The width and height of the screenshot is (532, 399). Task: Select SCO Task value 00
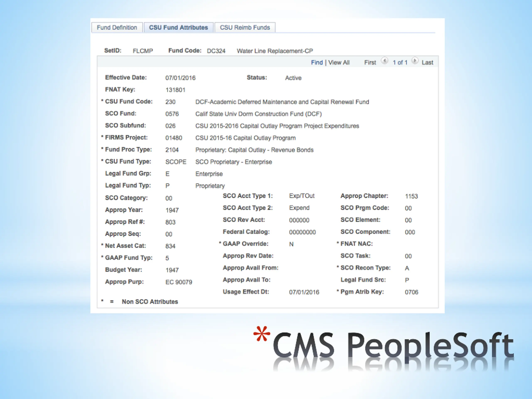[408, 256]
